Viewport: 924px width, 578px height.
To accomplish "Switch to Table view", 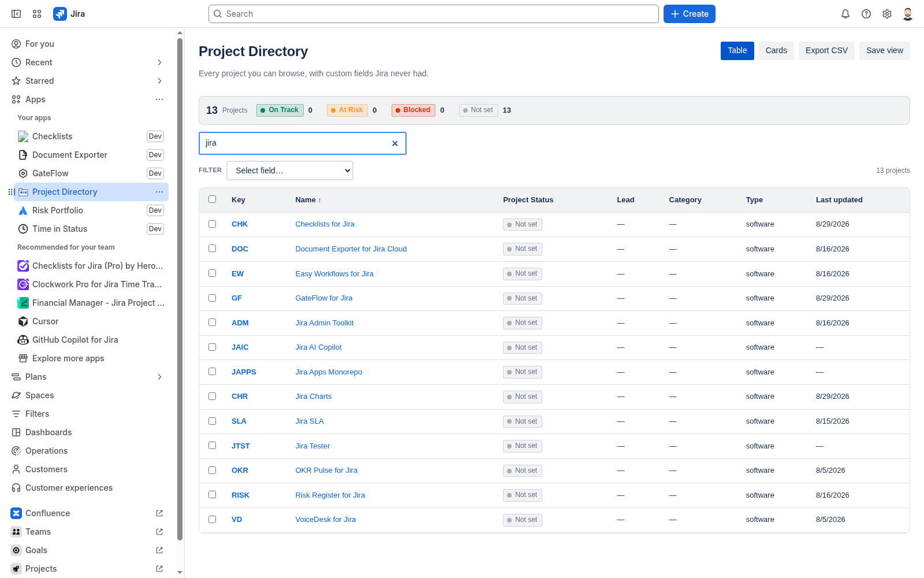I will 737,51.
